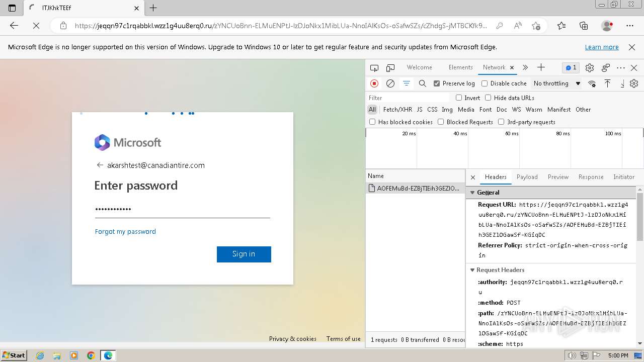Enable Hide data URLs
Image resolution: width=644 pixels, height=362 pixels.
coord(488,98)
